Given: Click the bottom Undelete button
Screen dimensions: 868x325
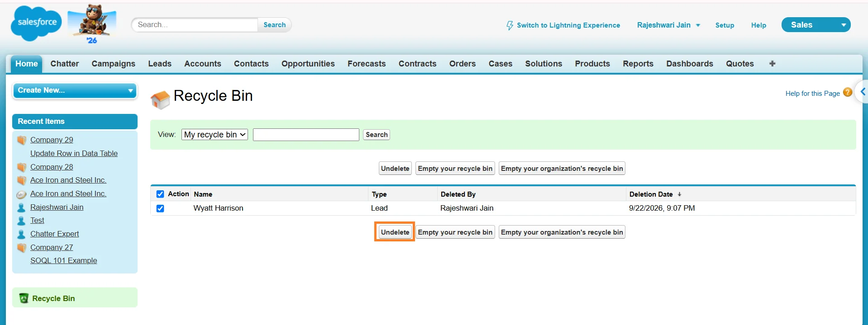Looking at the screenshot, I should [x=395, y=232].
